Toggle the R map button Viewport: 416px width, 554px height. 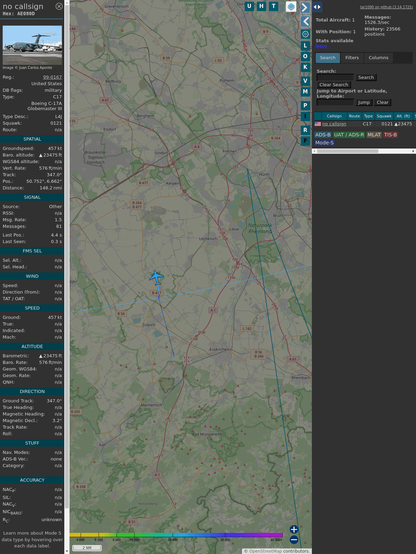(305, 130)
